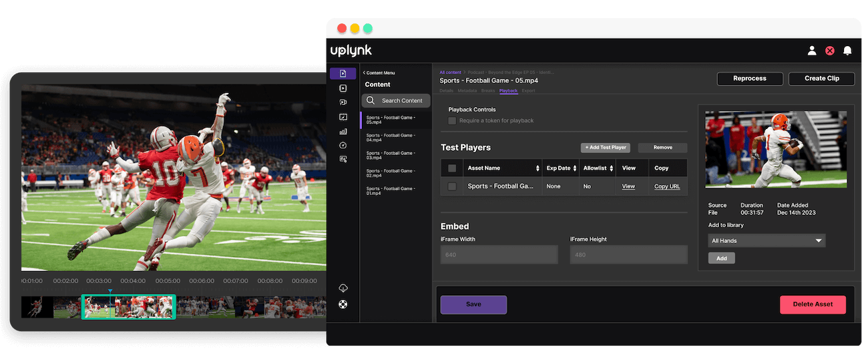Viewport: 868px width, 358px height.
Task: Click the help lifebuoy icon at sidebar bottom
Action: (343, 305)
